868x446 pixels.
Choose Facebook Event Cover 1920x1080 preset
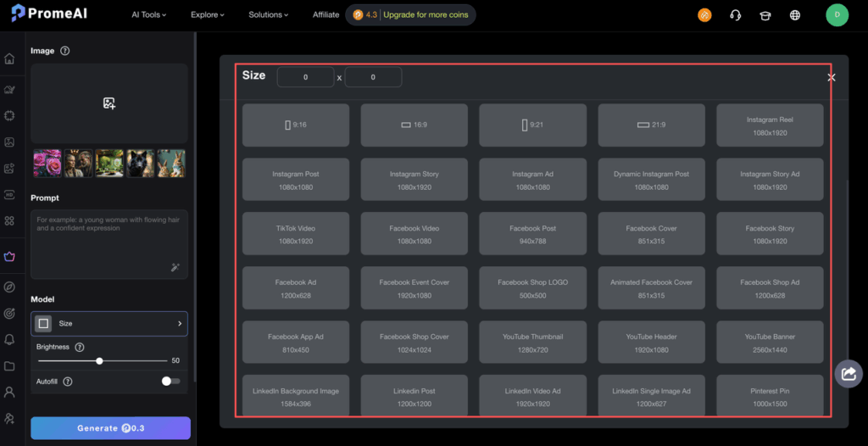coord(414,288)
